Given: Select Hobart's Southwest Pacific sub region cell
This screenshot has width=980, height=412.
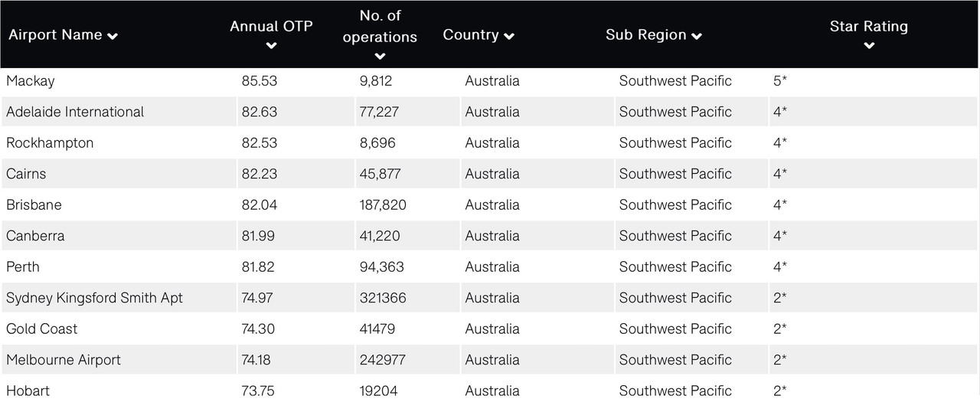Looking at the screenshot, I should (x=675, y=391).
